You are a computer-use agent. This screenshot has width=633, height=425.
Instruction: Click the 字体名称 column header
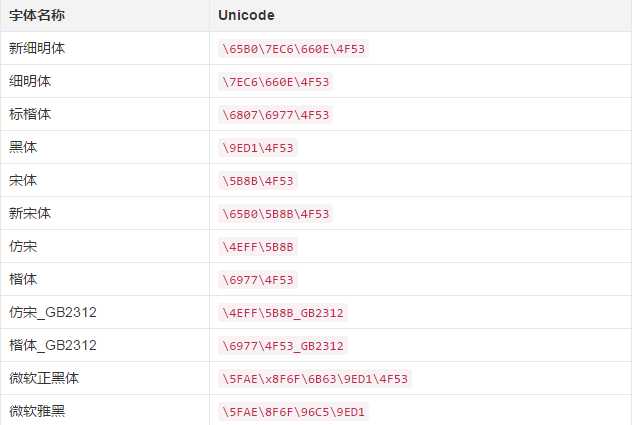coord(37,15)
